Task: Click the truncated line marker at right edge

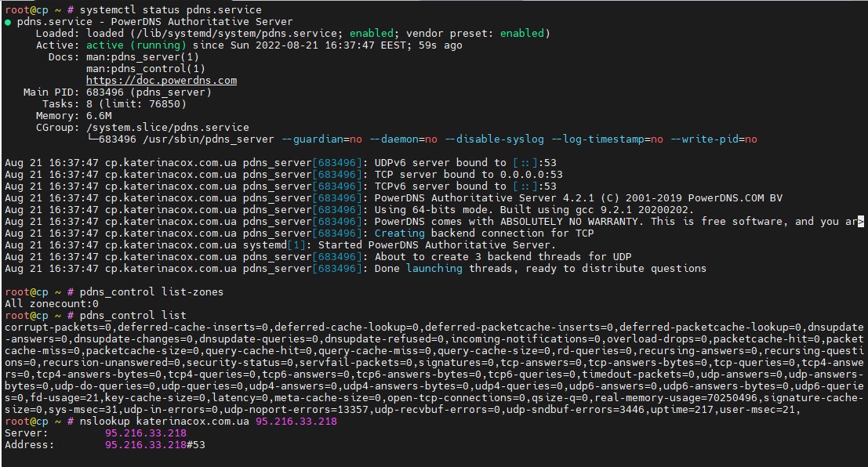Action: (860, 222)
